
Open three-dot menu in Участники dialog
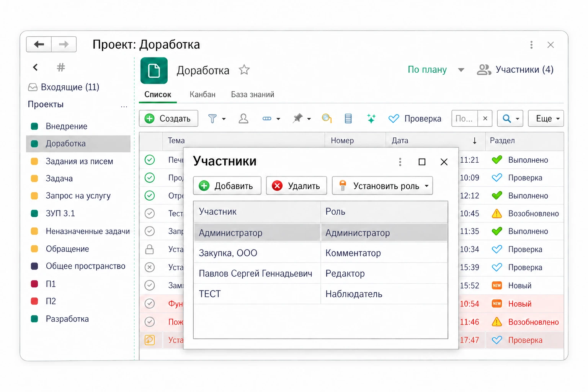(x=400, y=162)
